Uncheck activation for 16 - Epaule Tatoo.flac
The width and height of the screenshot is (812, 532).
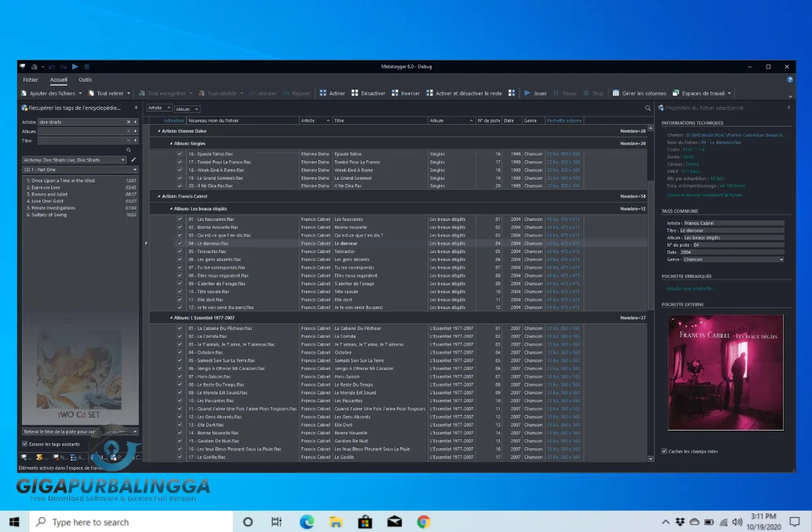click(x=180, y=154)
